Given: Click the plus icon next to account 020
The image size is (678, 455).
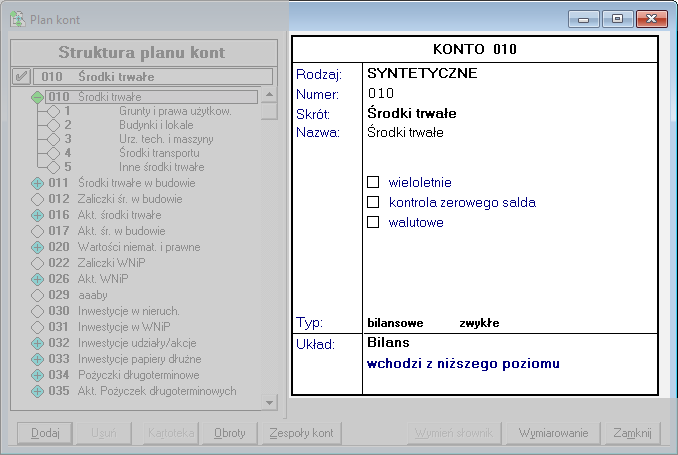Looking at the screenshot, I should pos(38,247).
